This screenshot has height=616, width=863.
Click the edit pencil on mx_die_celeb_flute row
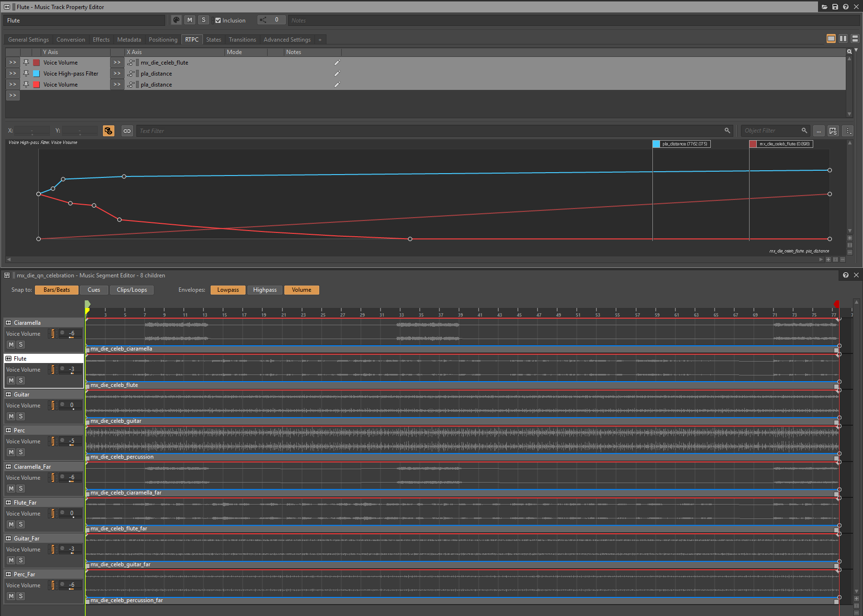click(x=337, y=63)
